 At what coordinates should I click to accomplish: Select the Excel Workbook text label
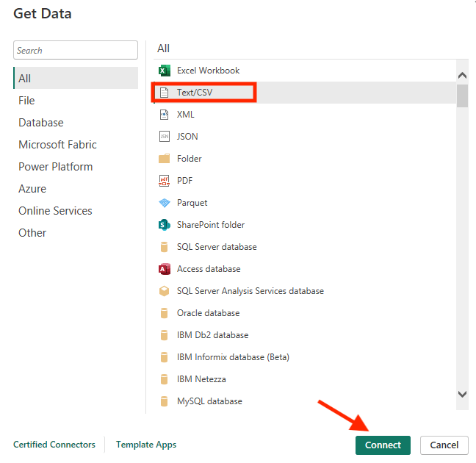coord(209,71)
